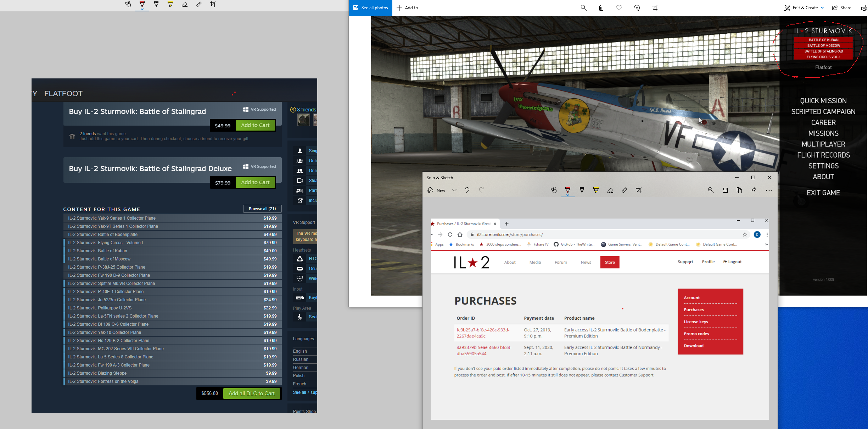Click CAREER in the IL-2 photo menu
868x429 pixels.
[823, 122]
